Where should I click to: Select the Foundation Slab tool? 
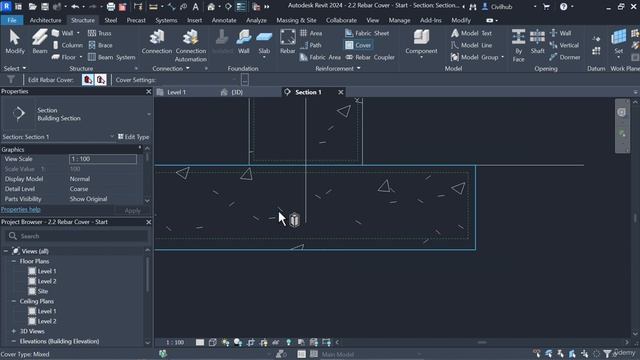coord(264,42)
